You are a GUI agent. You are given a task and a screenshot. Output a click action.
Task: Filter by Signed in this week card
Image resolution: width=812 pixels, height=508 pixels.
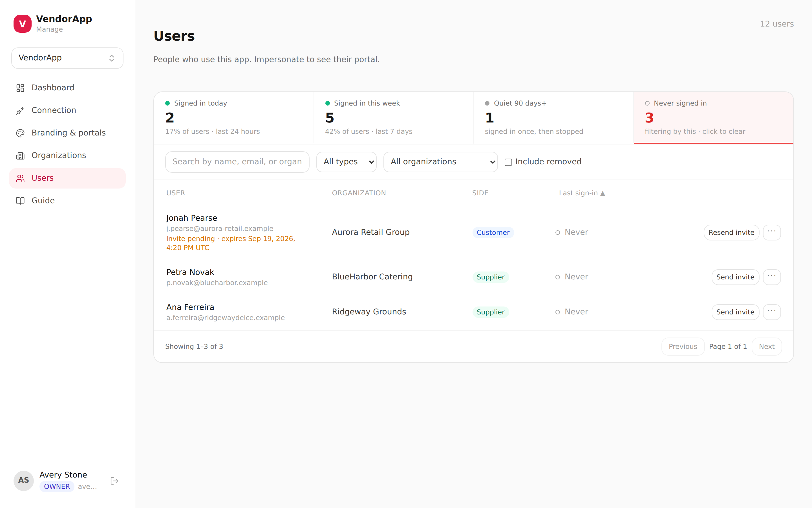[x=394, y=118]
